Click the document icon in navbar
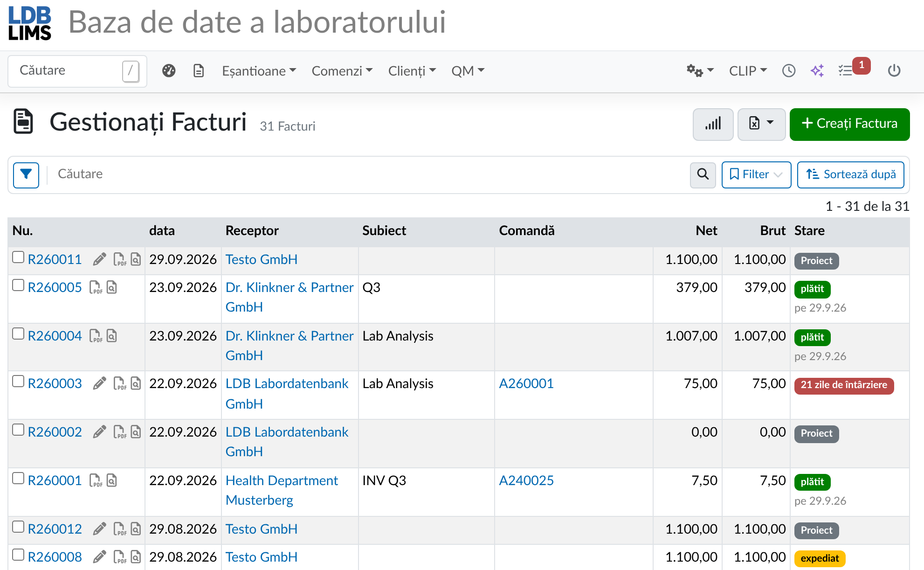This screenshot has height=570, width=924. (x=199, y=71)
